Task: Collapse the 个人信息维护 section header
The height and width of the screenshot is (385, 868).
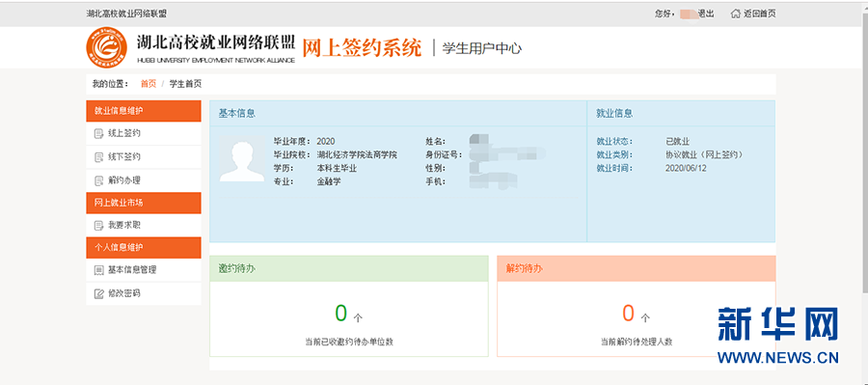Action: pyautogui.click(x=144, y=248)
